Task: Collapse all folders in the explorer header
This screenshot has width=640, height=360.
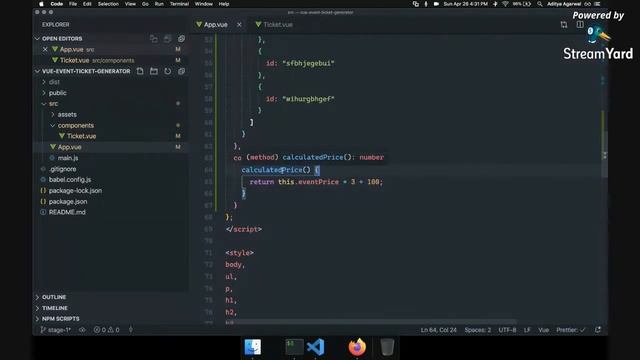Action: pyautogui.click(x=181, y=71)
